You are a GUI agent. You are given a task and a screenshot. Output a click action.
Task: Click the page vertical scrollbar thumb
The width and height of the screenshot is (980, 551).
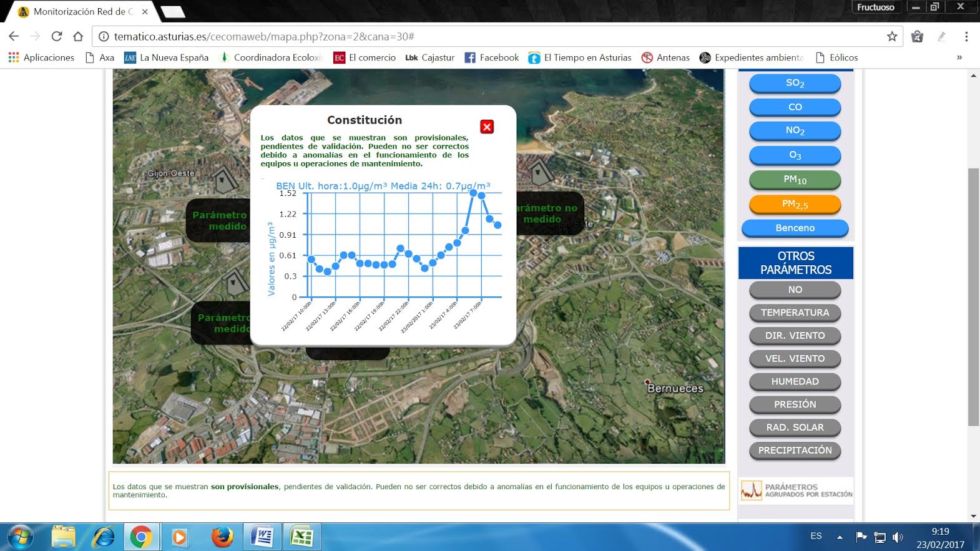coord(973,296)
